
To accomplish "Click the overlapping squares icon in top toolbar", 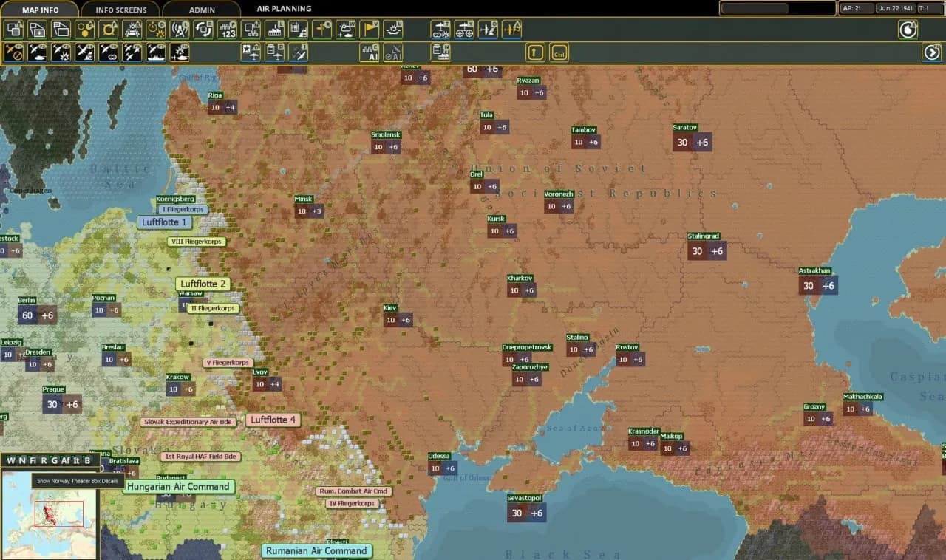I will (14, 30).
